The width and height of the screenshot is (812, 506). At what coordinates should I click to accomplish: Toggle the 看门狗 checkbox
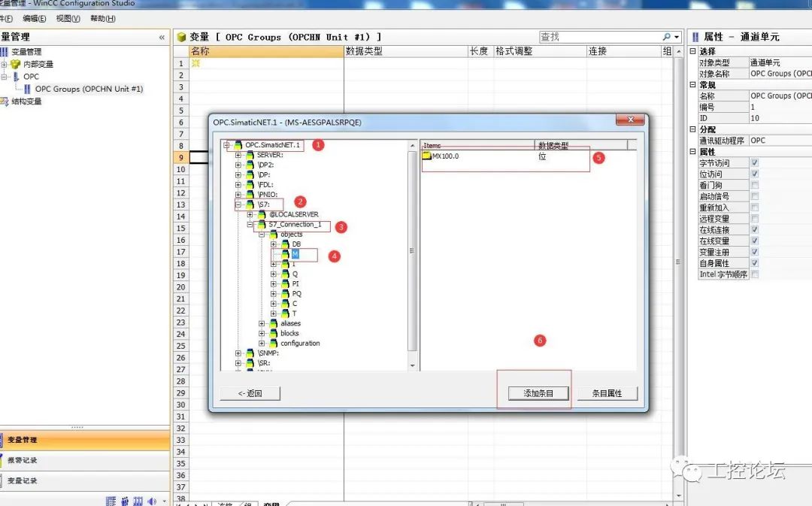tap(755, 185)
